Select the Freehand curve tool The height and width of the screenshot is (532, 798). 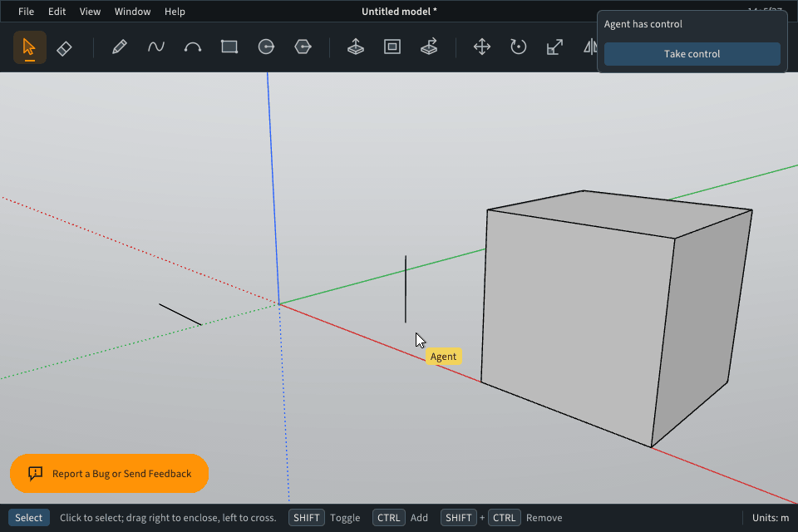(x=155, y=47)
